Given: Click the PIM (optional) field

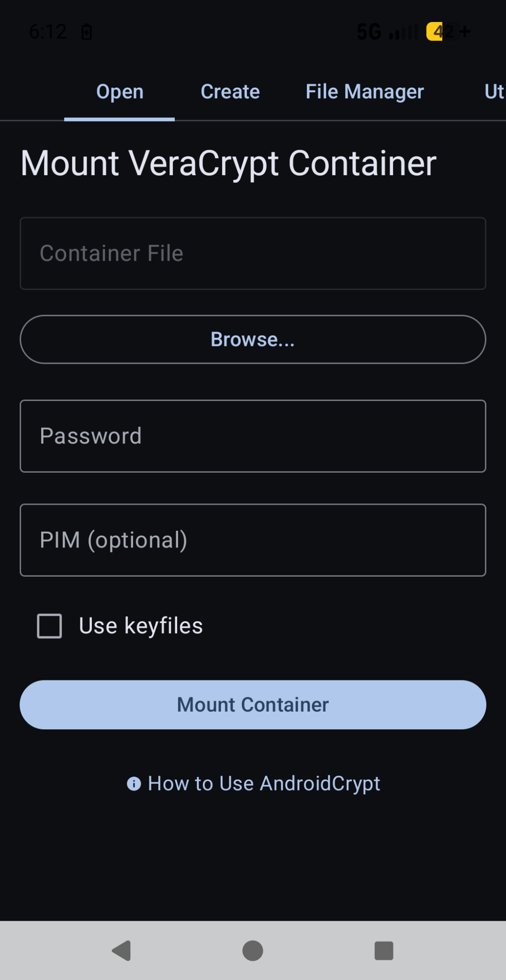Looking at the screenshot, I should (253, 540).
